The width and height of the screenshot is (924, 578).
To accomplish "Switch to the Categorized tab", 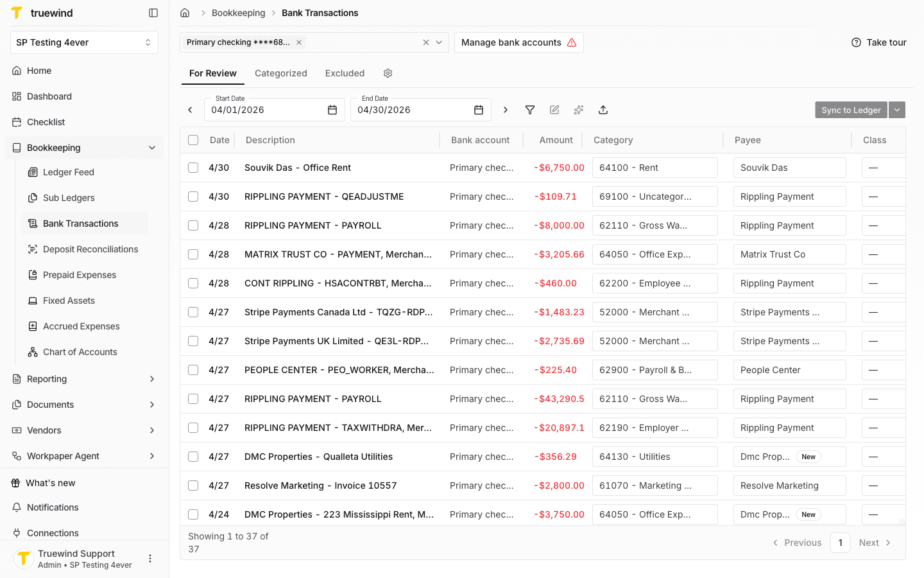I will click(281, 73).
